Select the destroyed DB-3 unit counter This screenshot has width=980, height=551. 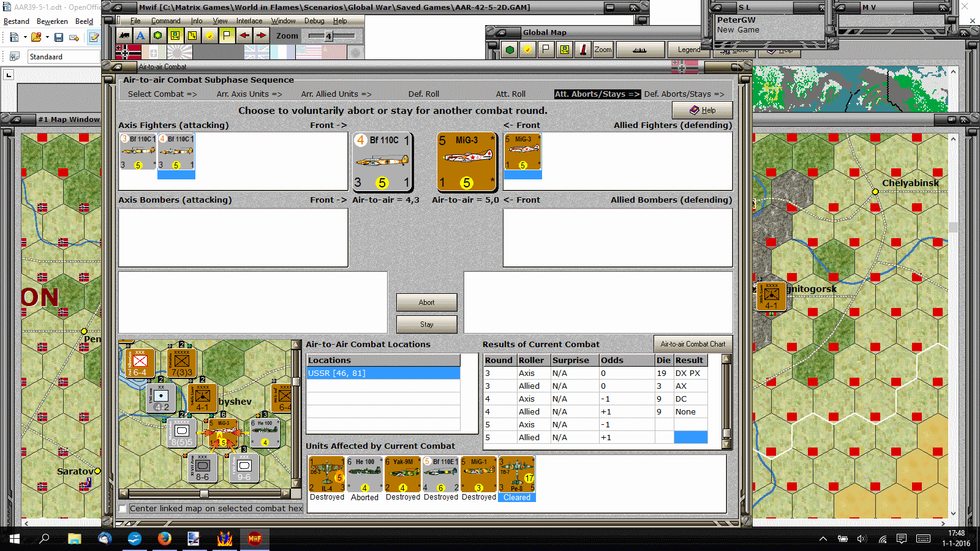point(327,474)
